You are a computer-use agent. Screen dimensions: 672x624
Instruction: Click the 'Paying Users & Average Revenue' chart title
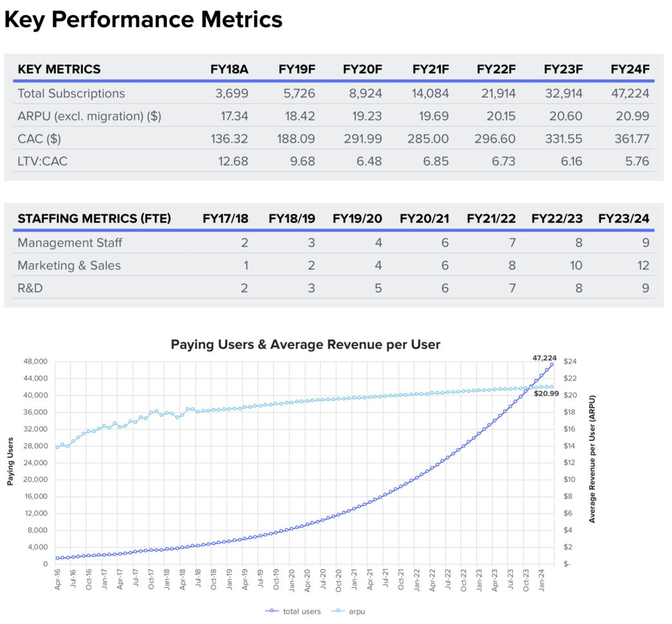[306, 345]
